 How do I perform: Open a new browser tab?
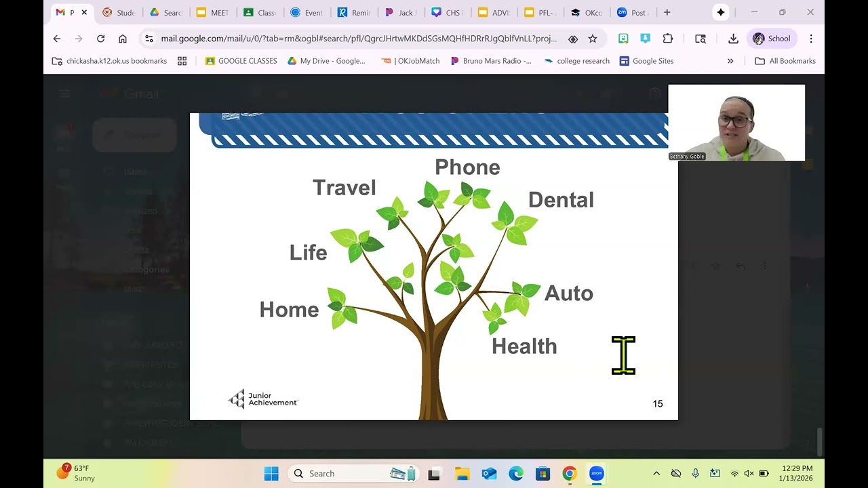click(x=667, y=12)
